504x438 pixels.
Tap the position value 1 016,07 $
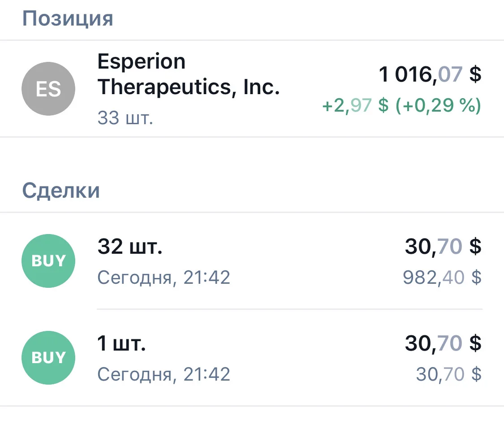coord(430,74)
